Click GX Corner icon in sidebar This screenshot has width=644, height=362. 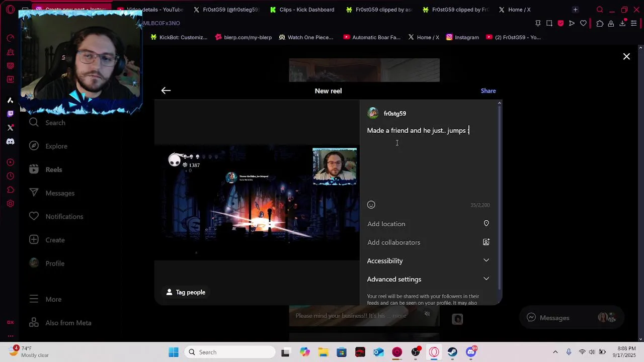tap(10, 322)
